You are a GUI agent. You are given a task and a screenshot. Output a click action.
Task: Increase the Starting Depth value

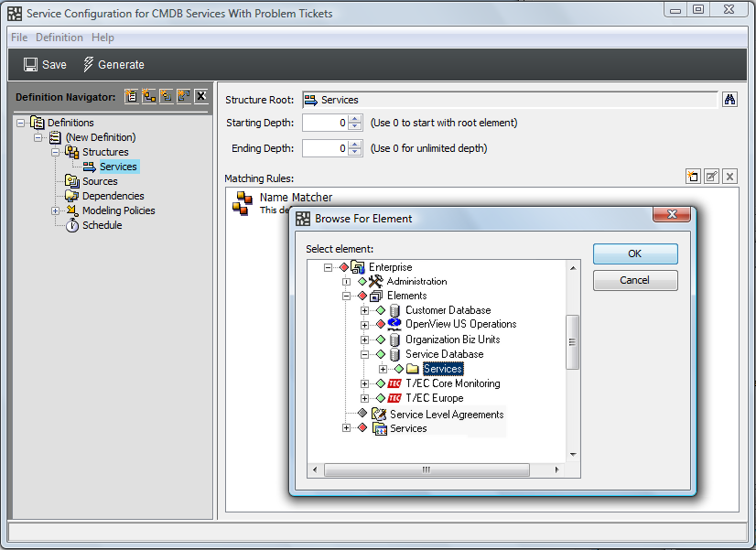[x=355, y=119]
